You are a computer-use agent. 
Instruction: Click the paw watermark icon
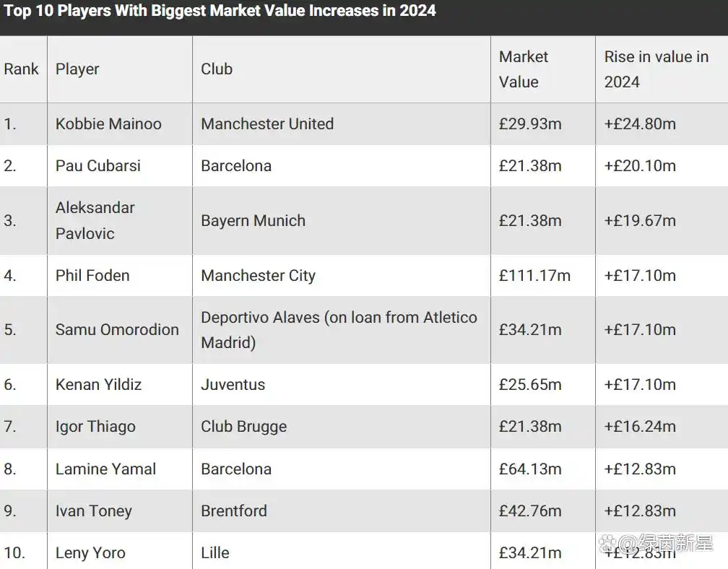point(607,542)
